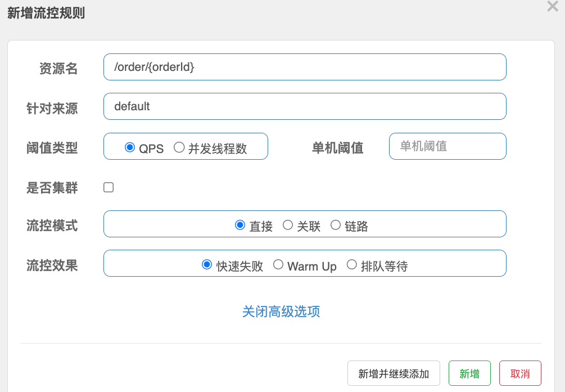Screen dimensions: 565x392
Task: Click the 阈值类型 label
Action: (x=52, y=148)
